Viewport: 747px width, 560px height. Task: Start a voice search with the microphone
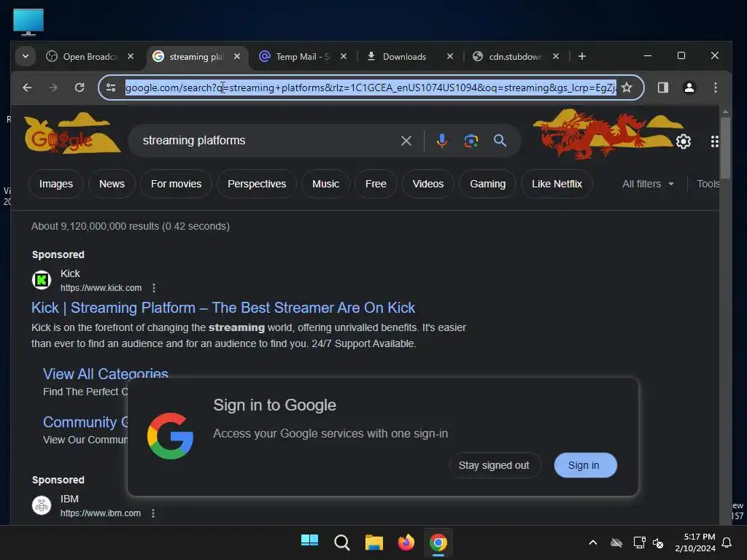click(441, 141)
